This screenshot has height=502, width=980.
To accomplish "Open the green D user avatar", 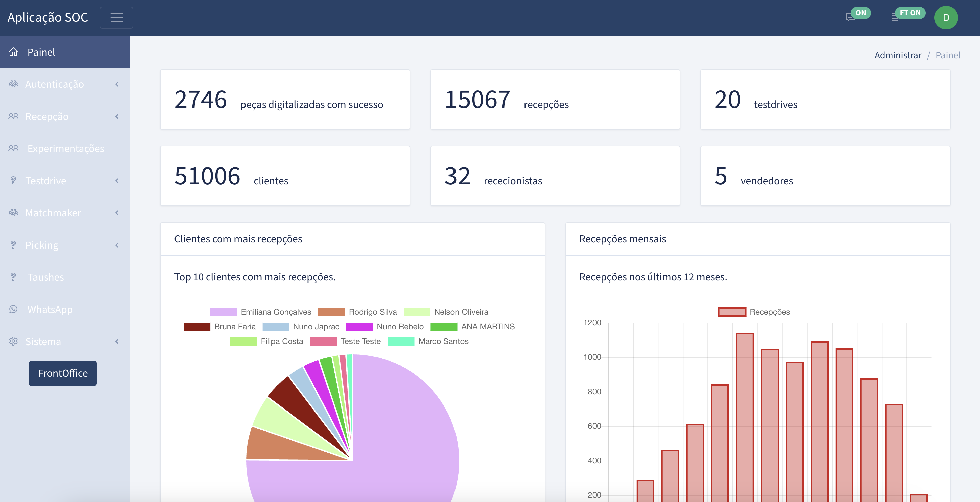I will [x=946, y=17].
